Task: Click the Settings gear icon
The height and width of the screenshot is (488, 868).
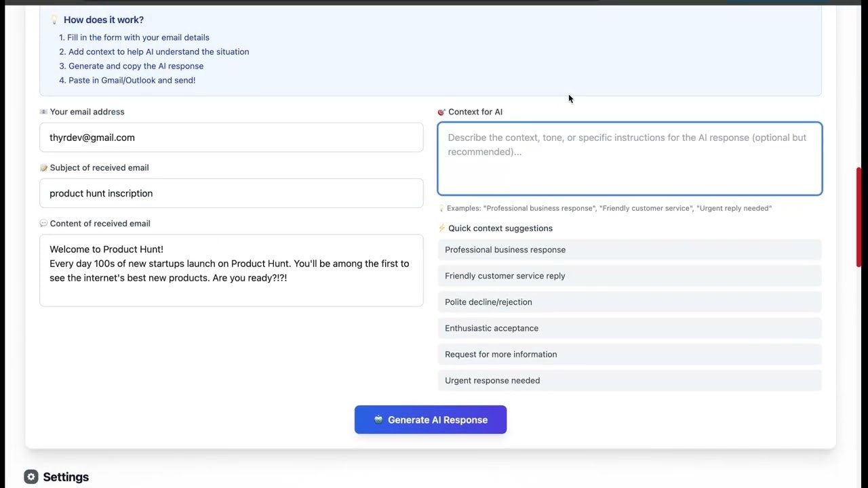Action: tap(31, 477)
